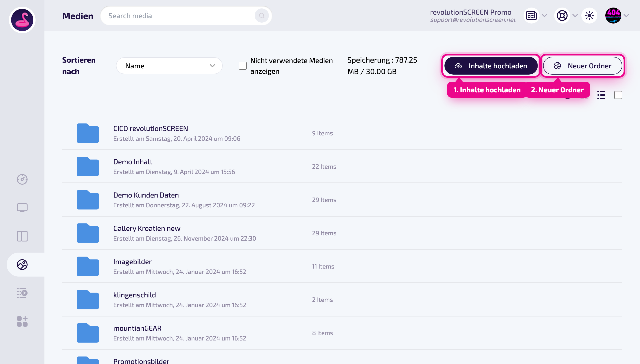Click the 404 user avatar

click(613, 16)
